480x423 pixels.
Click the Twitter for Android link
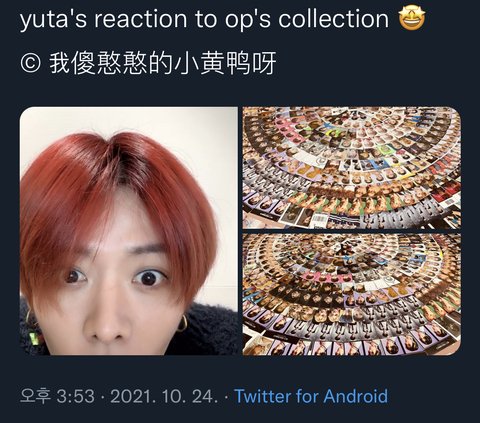tap(311, 396)
